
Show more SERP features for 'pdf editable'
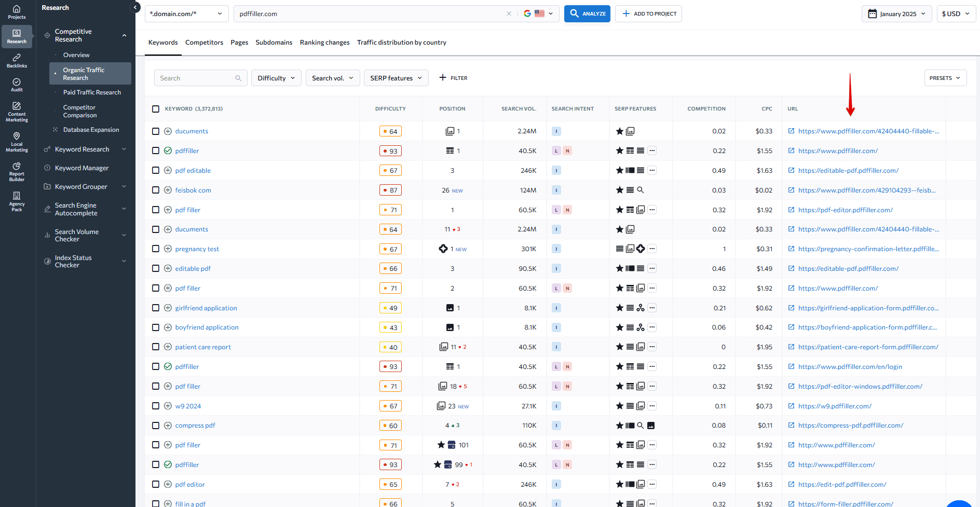pos(652,170)
